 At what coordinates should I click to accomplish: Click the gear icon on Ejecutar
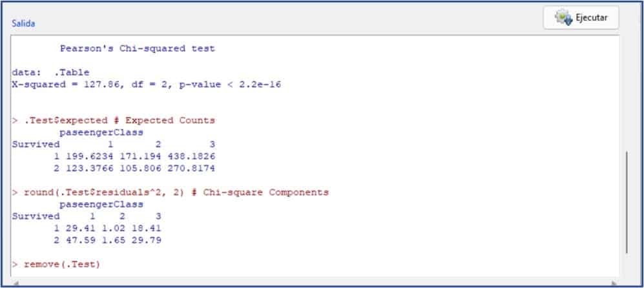click(563, 18)
